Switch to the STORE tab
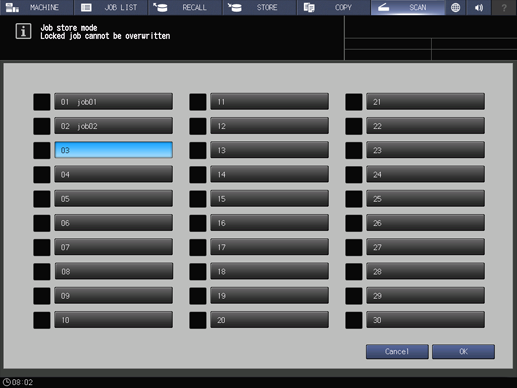The height and width of the screenshot is (388, 517). tap(259, 7)
